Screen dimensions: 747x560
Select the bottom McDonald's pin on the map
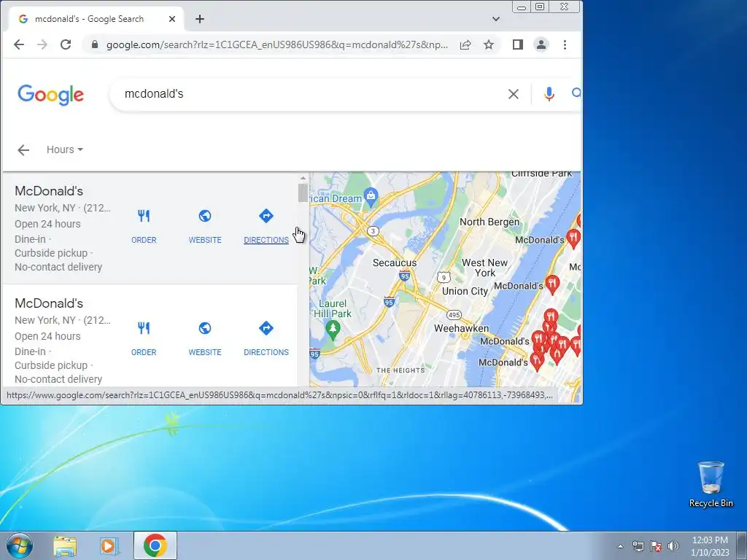click(537, 361)
